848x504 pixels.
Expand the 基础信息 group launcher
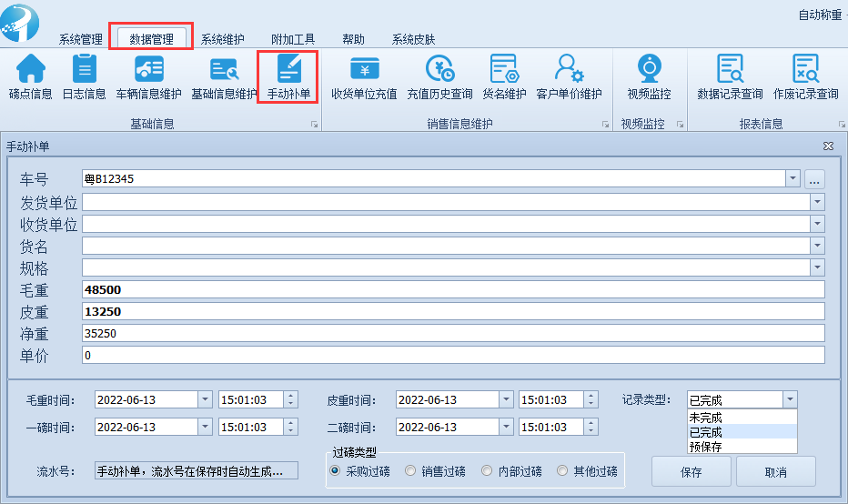314,125
